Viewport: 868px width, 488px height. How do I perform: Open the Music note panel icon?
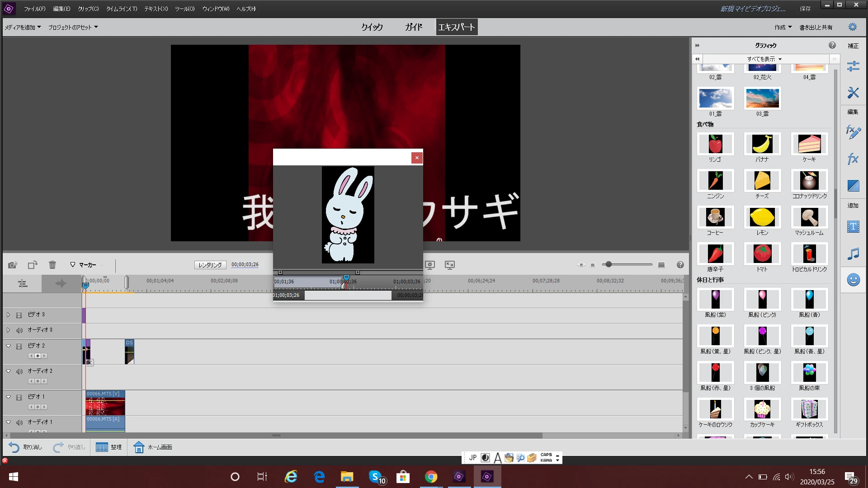(x=853, y=253)
